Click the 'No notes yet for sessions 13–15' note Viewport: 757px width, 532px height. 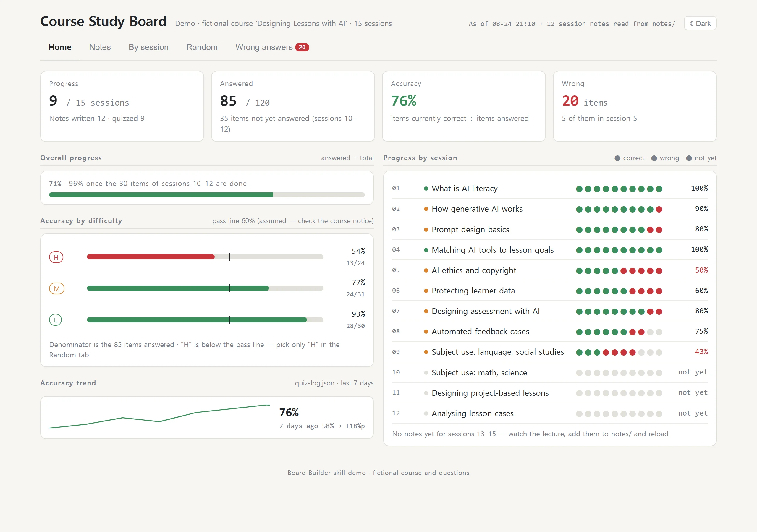tap(530, 434)
